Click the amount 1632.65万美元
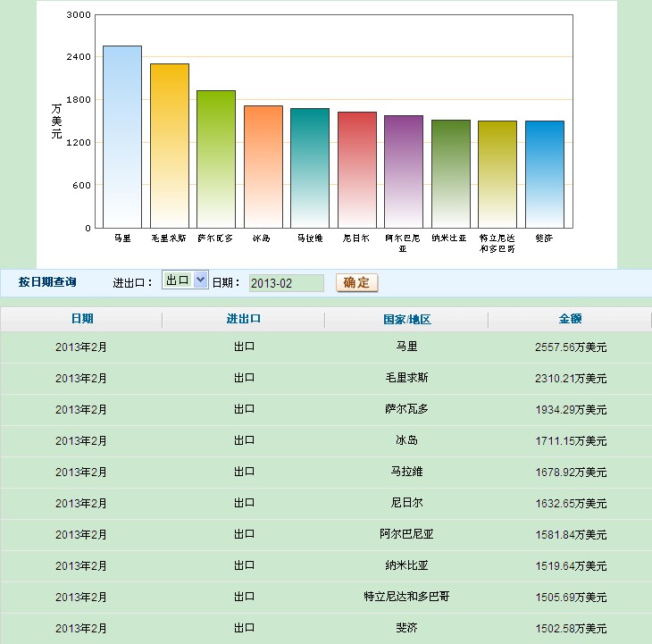 pos(571,503)
